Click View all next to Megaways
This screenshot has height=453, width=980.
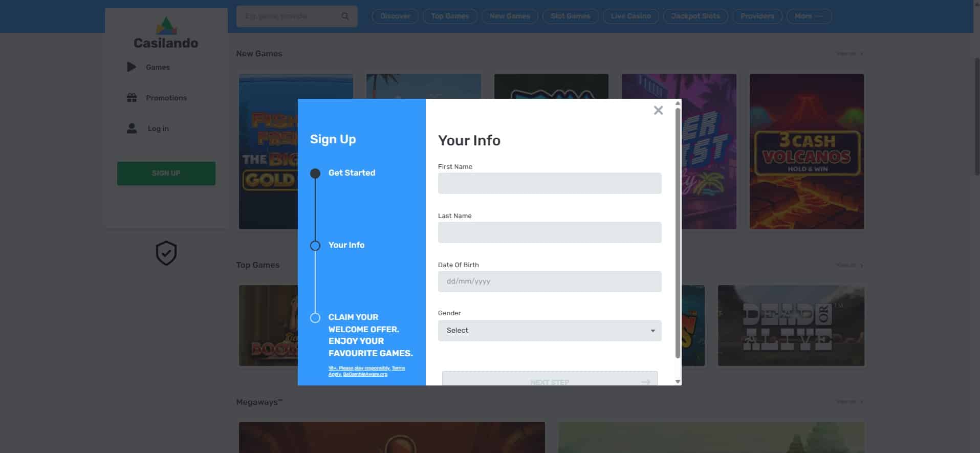[850, 402]
